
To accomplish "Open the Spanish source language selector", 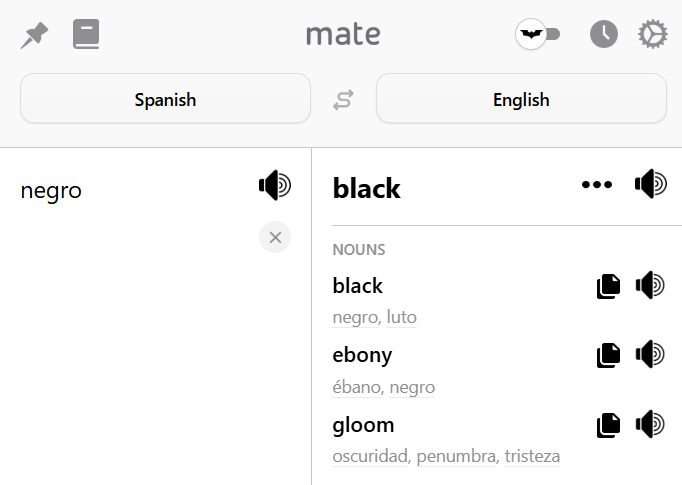I will 165,98.
